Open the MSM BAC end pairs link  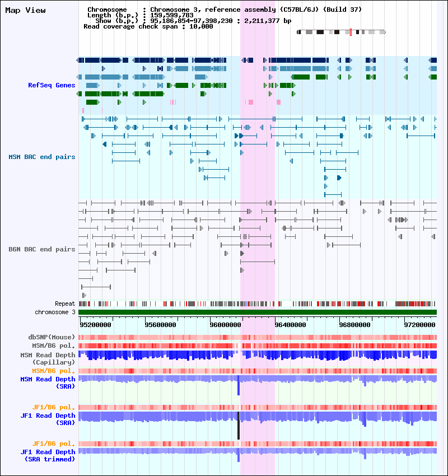(42, 157)
